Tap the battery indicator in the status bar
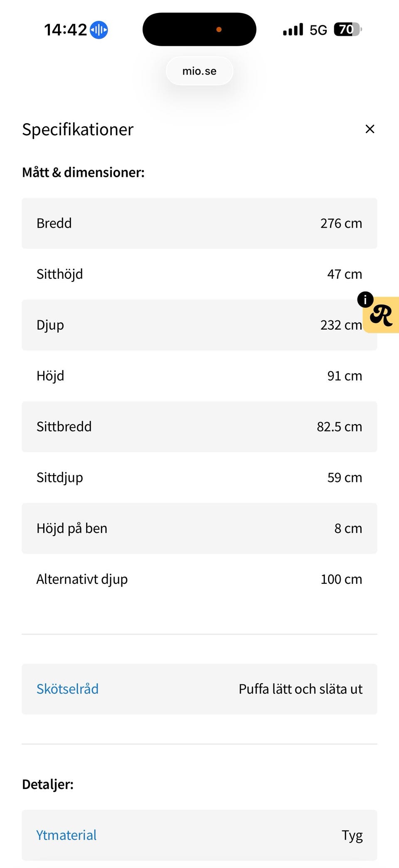The width and height of the screenshot is (399, 868). 347,30
